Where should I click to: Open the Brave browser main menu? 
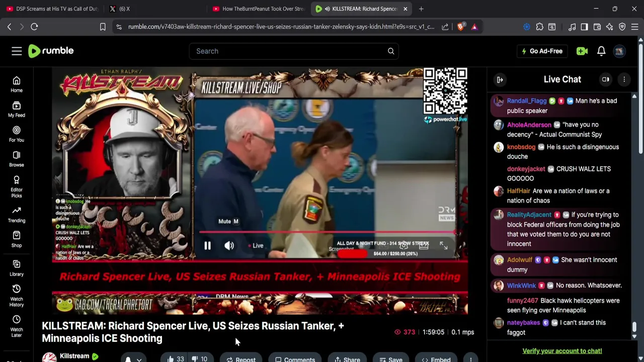pos(635,27)
